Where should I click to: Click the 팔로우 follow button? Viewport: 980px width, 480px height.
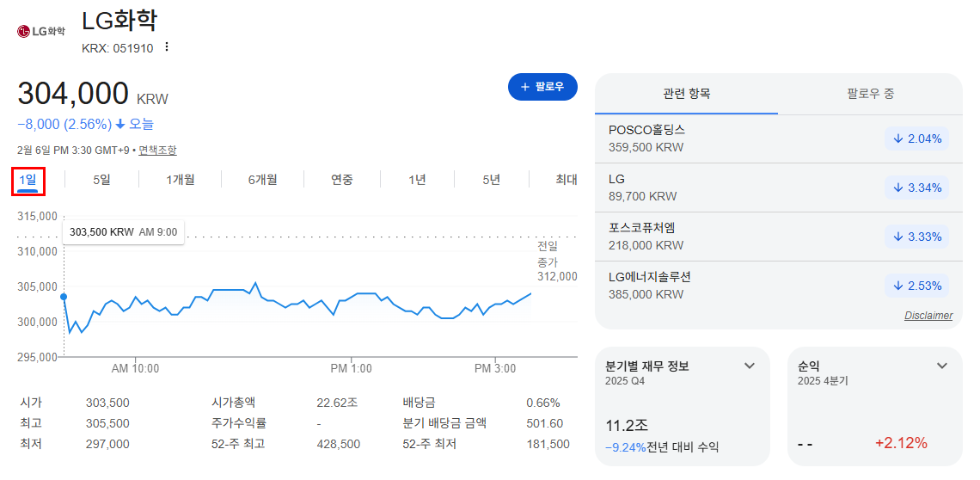(542, 87)
